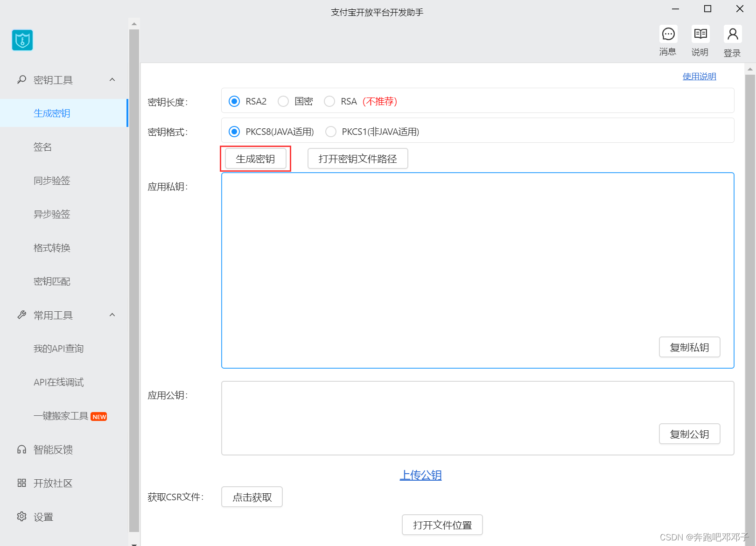Click the key icon beside 密钥工具
The image size is (756, 546).
(21, 80)
